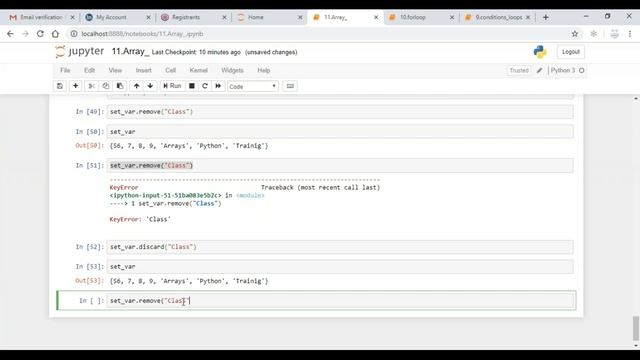Open the command palette keyboard icon
The width and height of the screenshot is (640, 360).
pos(290,86)
